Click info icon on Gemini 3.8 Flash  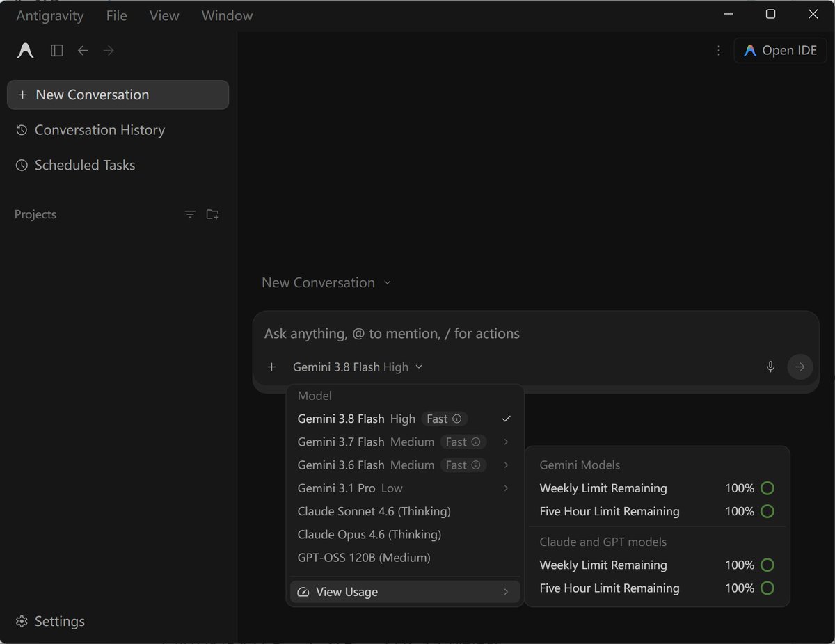(457, 419)
